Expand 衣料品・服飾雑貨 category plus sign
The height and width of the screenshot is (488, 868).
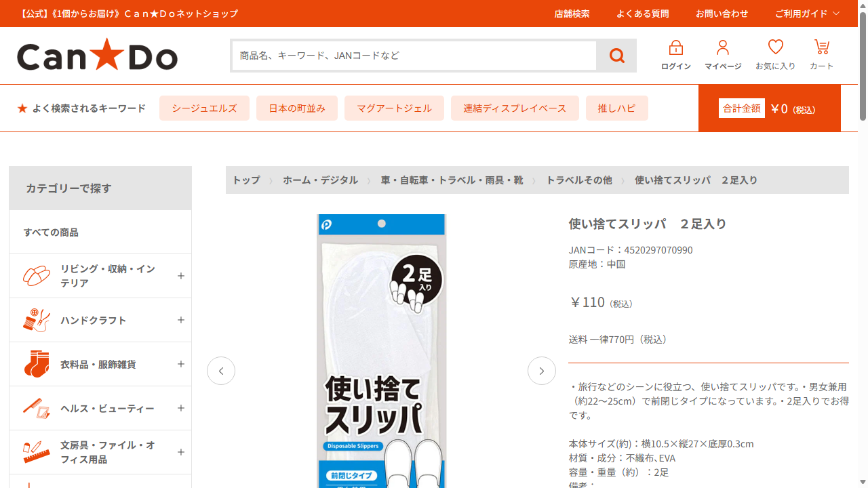click(181, 364)
